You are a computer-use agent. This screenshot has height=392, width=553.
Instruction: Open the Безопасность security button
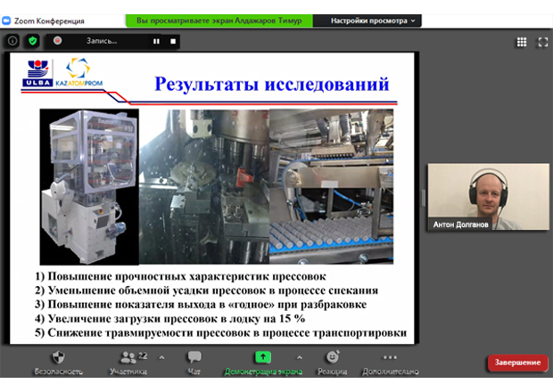[x=59, y=363]
